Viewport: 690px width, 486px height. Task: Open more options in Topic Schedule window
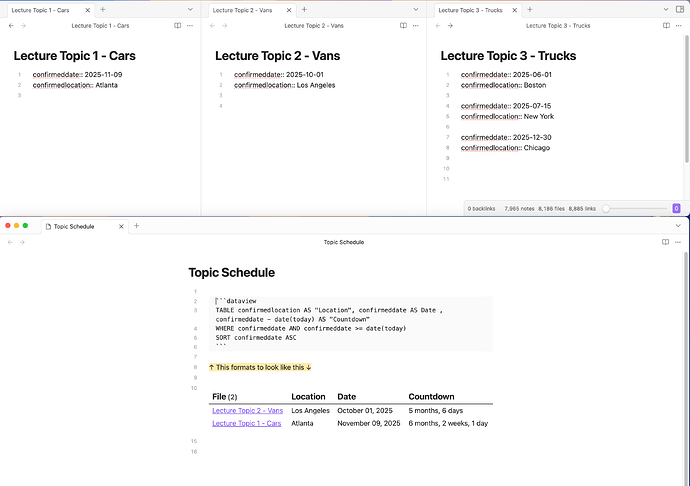678,242
